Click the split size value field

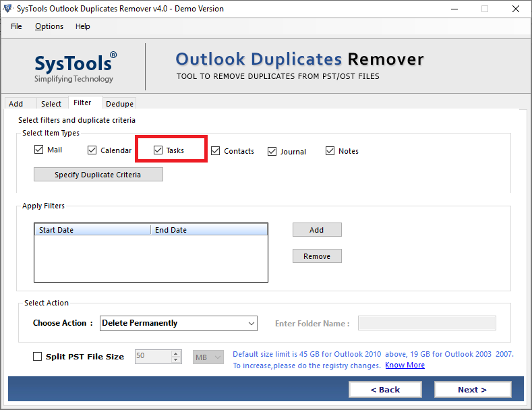coord(153,356)
